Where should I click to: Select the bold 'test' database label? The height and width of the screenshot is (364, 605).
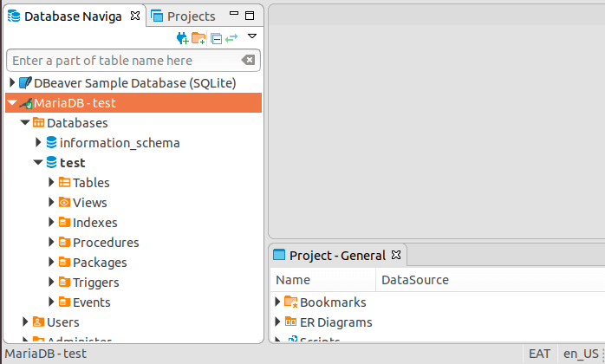click(x=73, y=163)
